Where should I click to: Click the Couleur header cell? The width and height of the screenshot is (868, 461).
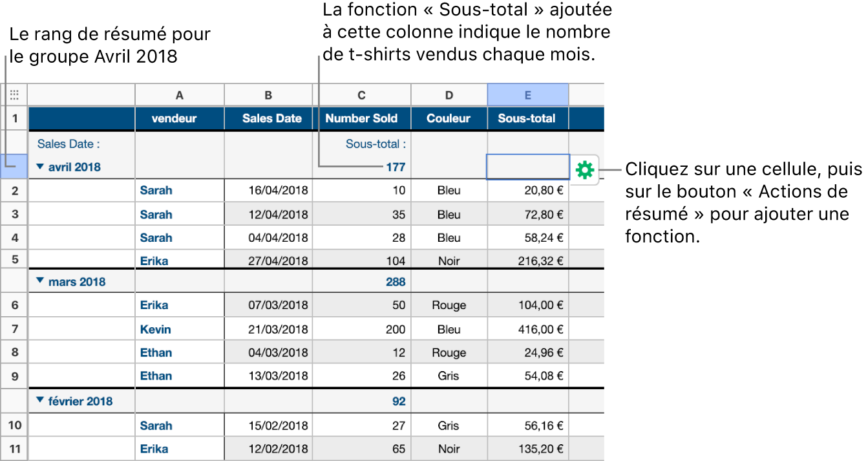tap(449, 118)
